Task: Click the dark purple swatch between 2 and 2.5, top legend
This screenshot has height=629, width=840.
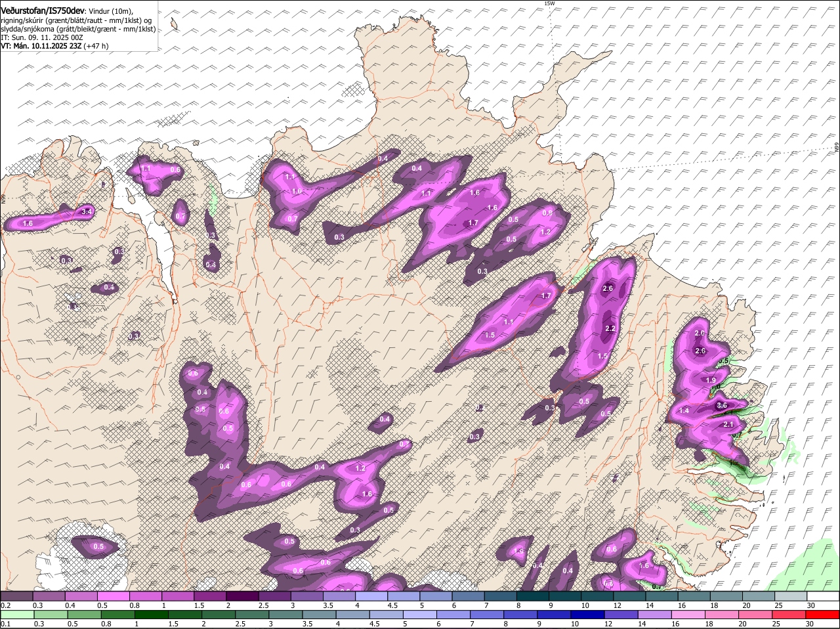Action: pos(243,596)
